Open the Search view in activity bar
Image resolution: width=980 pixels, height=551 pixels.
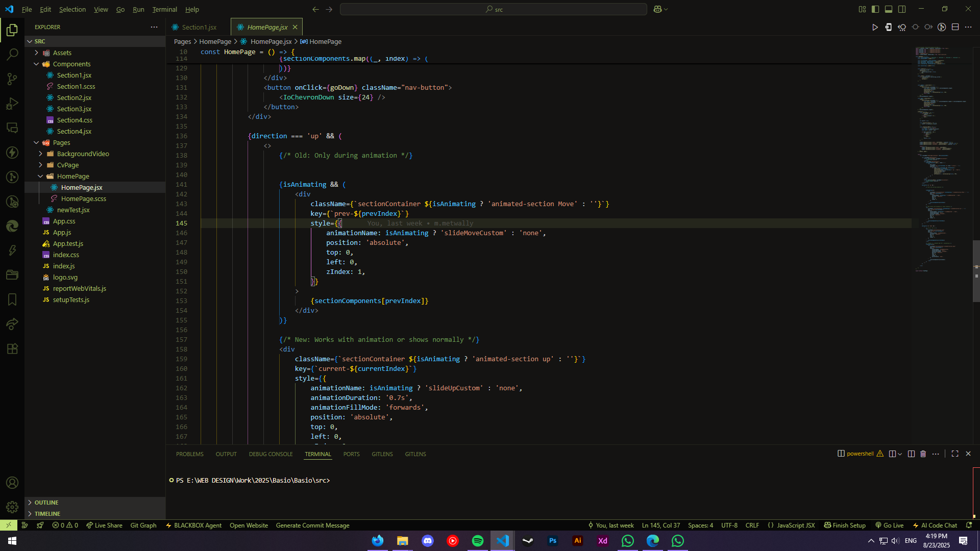click(12, 54)
